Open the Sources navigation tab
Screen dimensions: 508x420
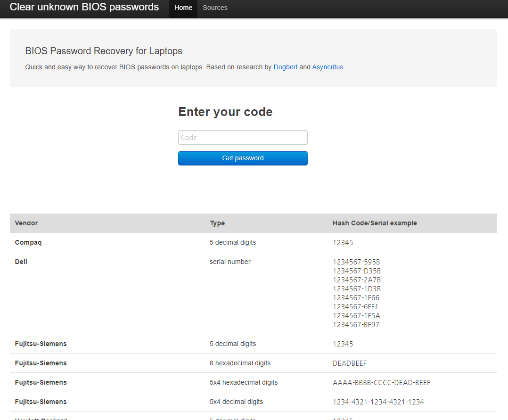click(x=215, y=8)
